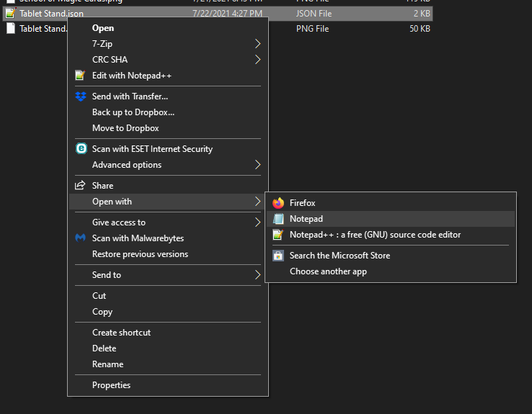
Task: Click the Microsoft Store bag icon
Action: [278, 256]
